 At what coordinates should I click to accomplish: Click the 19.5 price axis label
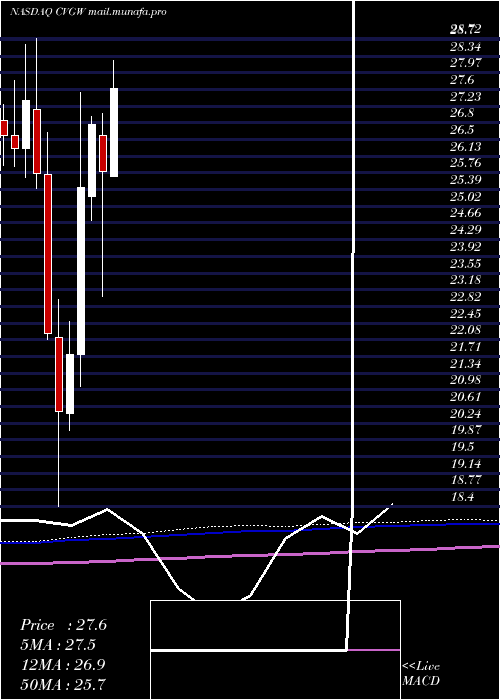click(462, 446)
